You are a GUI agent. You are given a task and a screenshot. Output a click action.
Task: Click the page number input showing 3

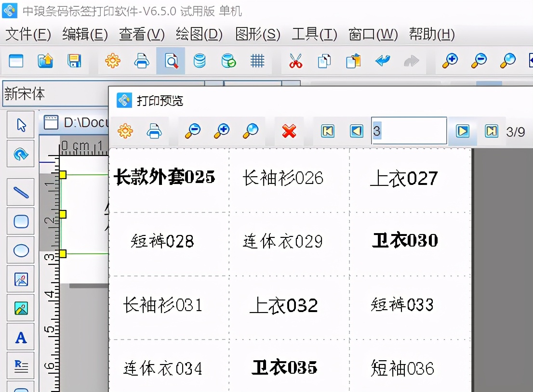coord(409,131)
